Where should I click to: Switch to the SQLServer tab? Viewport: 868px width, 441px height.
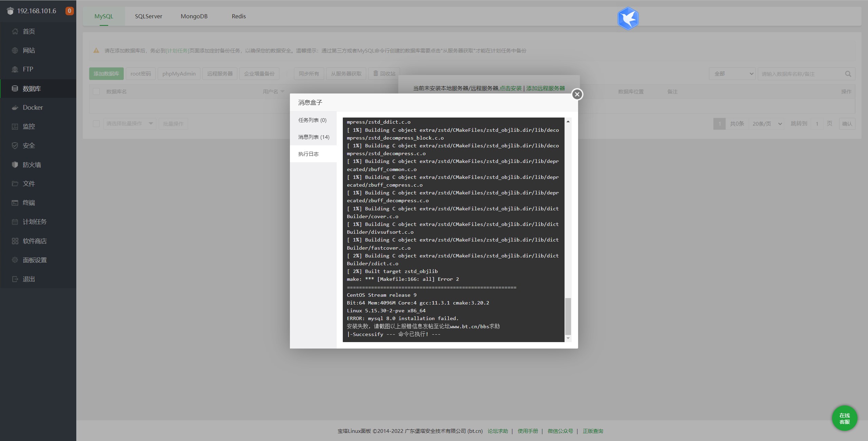149,16
